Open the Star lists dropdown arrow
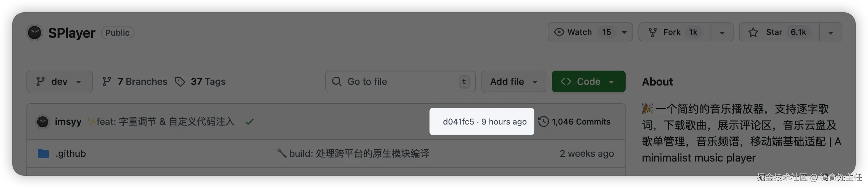Screen dimensions: 868x188 tap(830, 33)
